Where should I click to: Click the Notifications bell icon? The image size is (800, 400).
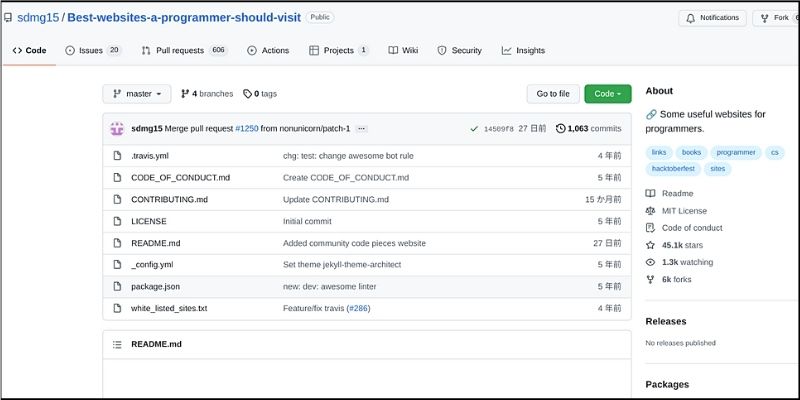691,18
